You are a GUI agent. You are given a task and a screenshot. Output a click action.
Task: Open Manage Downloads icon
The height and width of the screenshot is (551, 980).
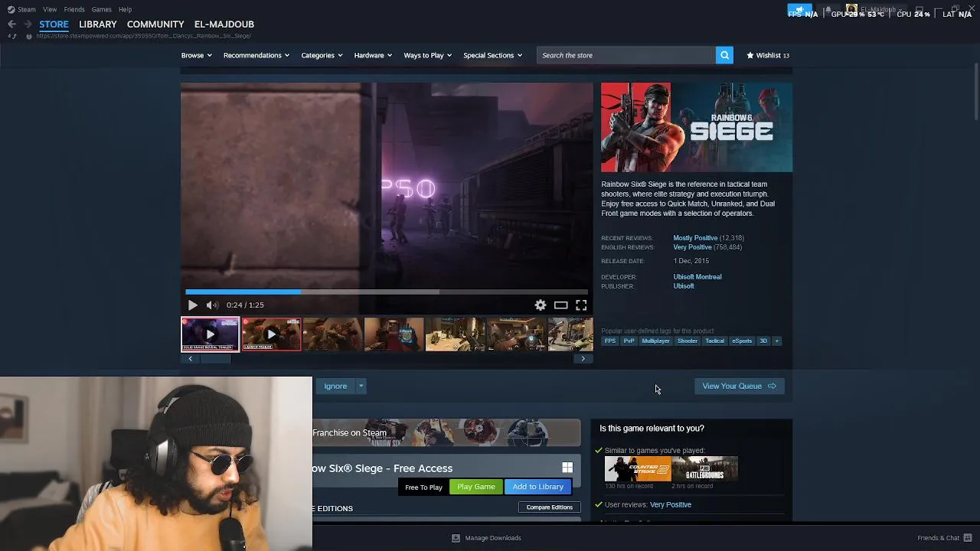(x=456, y=538)
